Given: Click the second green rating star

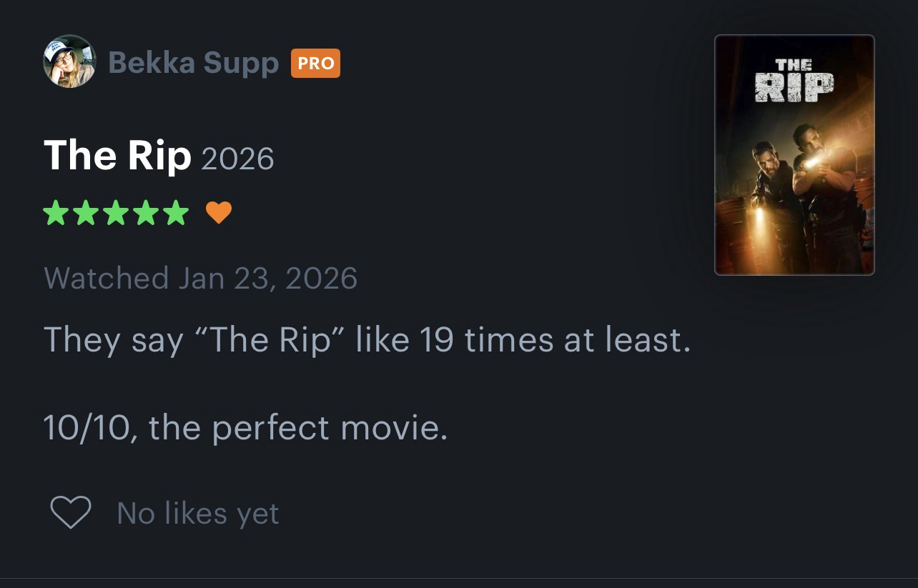Looking at the screenshot, I should pyautogui.click(x=86, y=212).
